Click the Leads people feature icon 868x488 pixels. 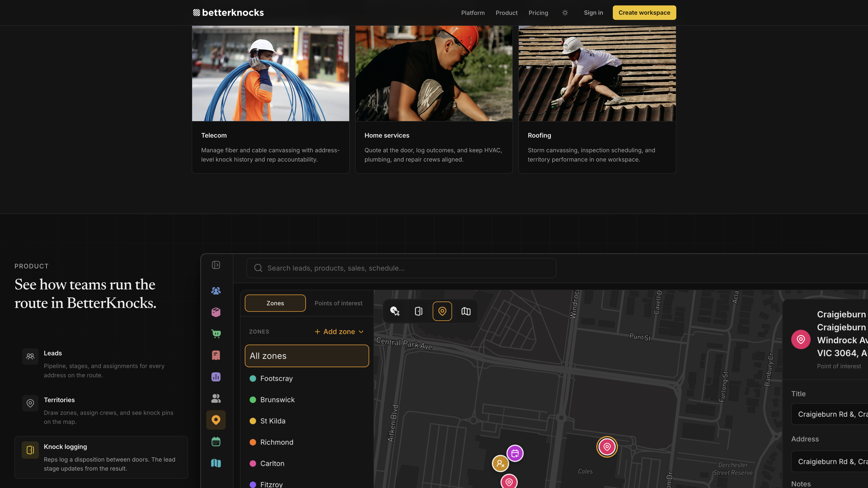tap(30, 356)
